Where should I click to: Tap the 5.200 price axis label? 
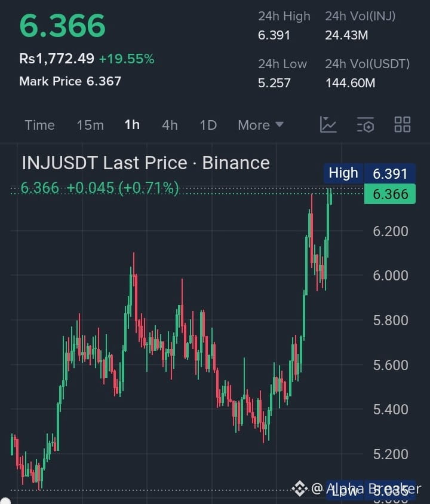click(x=391, y=454)
